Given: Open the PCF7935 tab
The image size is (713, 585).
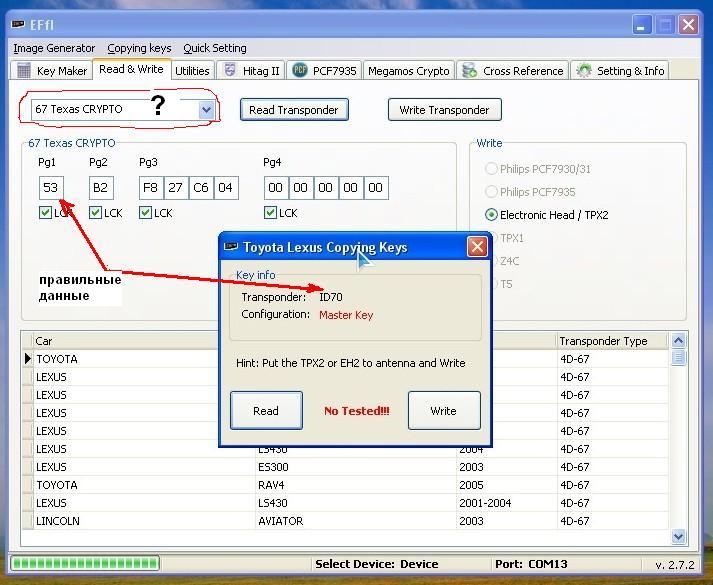Looking at the screenshot, I should [324, 70].
